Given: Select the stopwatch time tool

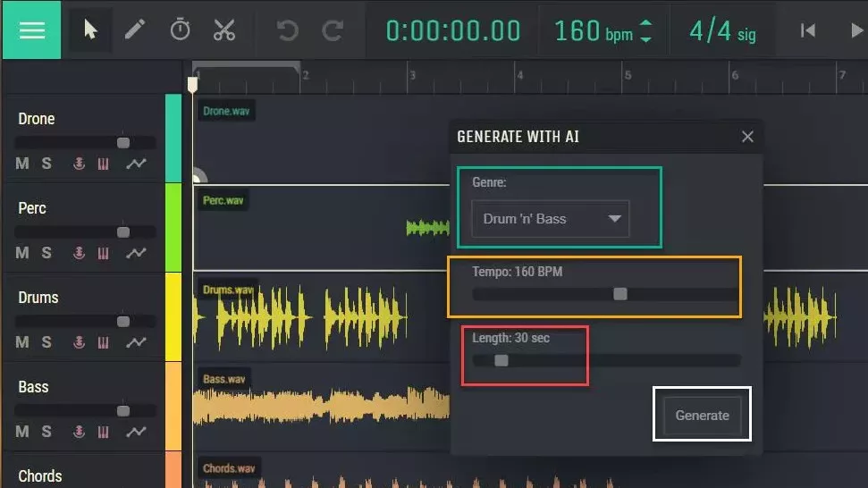Looking at the screenshot, I should coord(180,29).
